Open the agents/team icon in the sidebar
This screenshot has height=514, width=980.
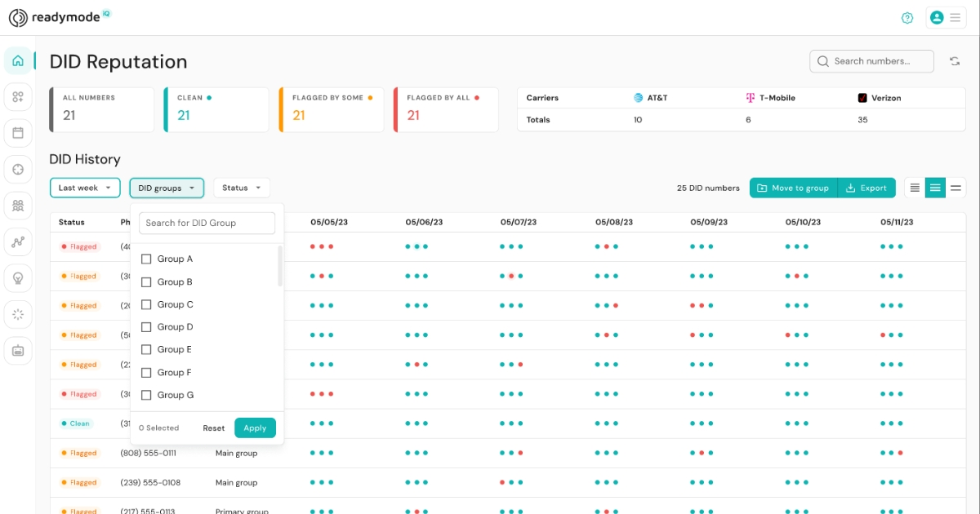17,206
